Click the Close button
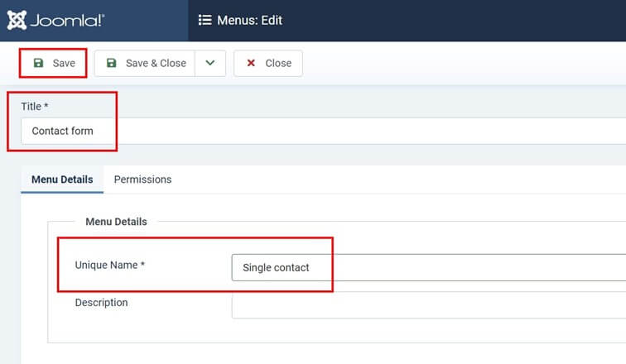Image resolution: width=626 pixels, height=364 pixels. 268,63
